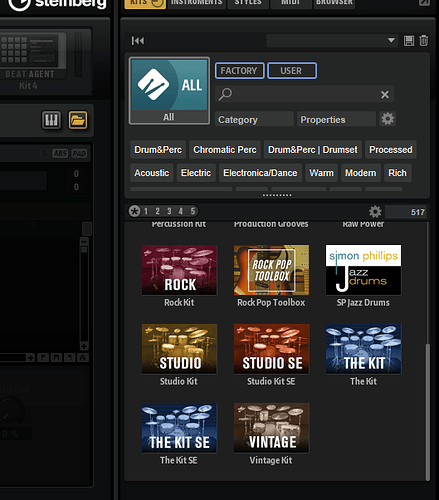This screenshot has height=500, width=439.
Task: Open the filter settings gear beside Properties
Action: coord(387,119)
